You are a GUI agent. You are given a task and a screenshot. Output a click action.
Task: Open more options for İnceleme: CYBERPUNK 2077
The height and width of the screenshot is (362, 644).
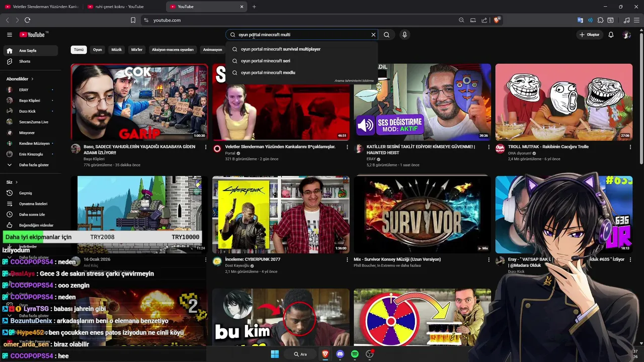347,260
